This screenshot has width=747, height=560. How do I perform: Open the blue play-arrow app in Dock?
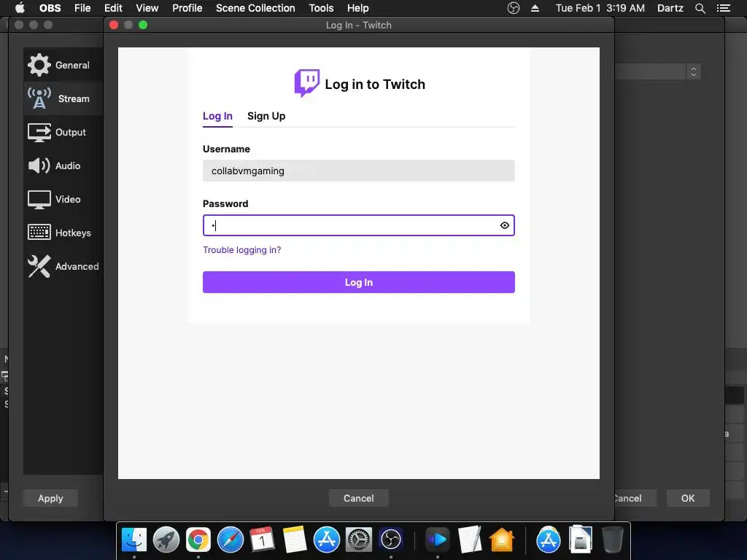[x=438, y=540]
